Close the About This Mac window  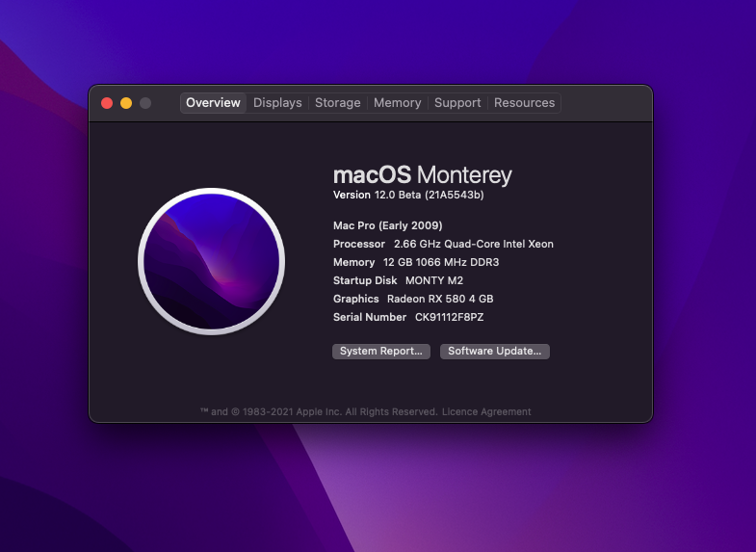coord(107,103)
